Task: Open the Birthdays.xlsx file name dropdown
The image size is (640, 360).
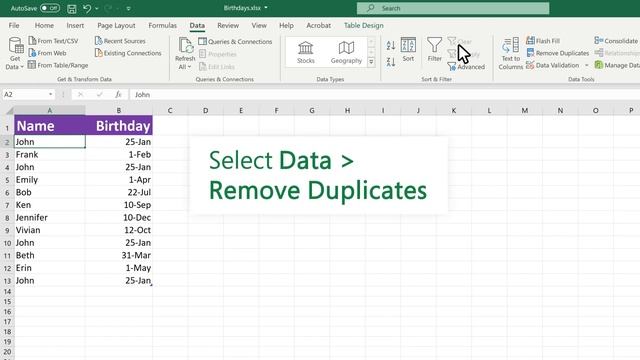Action: [x=266, y=8]
